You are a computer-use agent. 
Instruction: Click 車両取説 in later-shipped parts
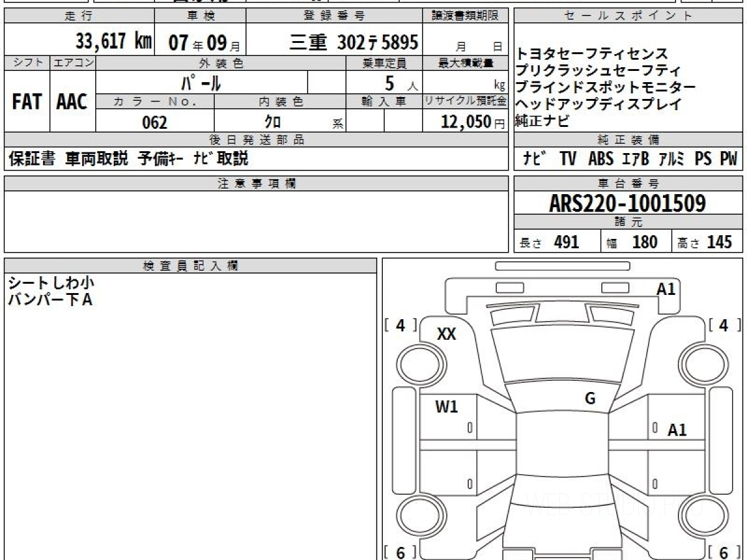click(96, 159)
